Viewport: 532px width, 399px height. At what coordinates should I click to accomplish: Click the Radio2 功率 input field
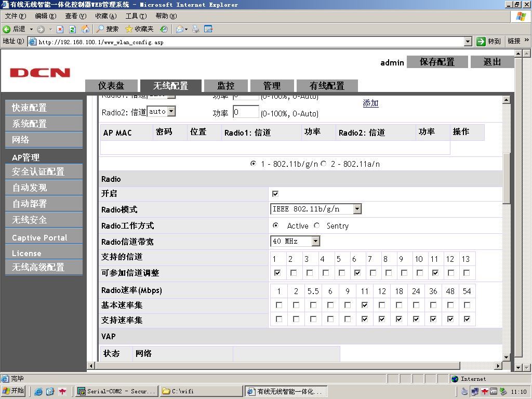point(246,112)
